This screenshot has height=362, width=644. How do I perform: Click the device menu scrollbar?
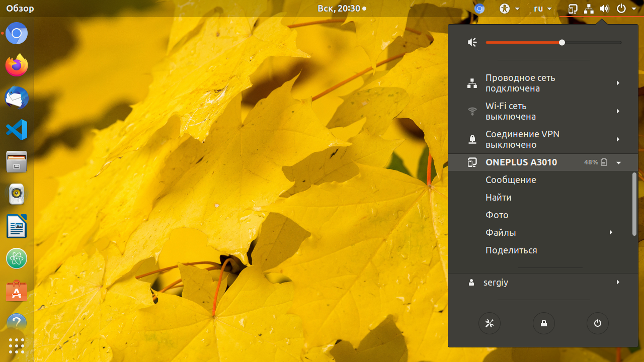click(634, 204)
